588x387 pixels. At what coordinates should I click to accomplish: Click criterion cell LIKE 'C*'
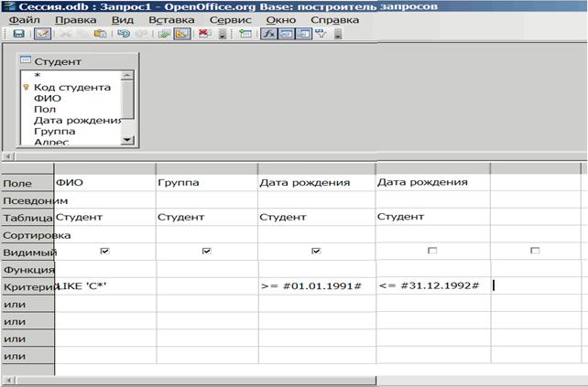tap(105, 286)
